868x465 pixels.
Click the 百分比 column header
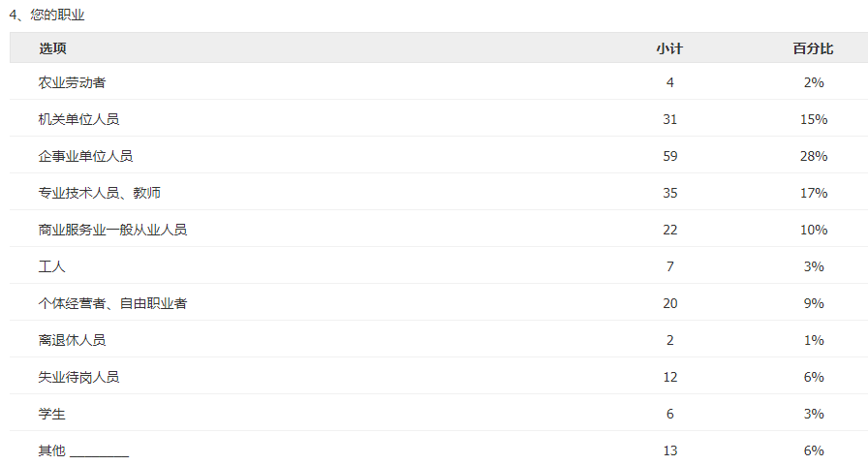tap(813, 48)
